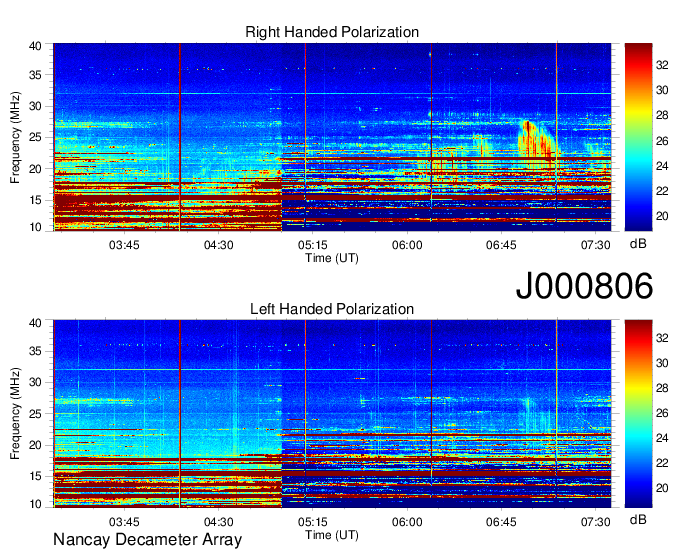
Task: Click the "24" value on the upper colorbar
Action: (662, 166)
